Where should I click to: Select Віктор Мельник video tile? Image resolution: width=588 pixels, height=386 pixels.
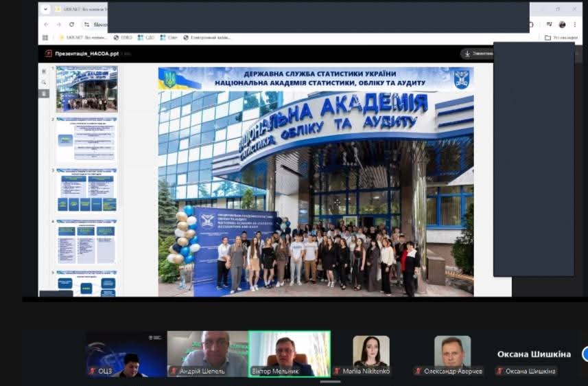(289, 354)
